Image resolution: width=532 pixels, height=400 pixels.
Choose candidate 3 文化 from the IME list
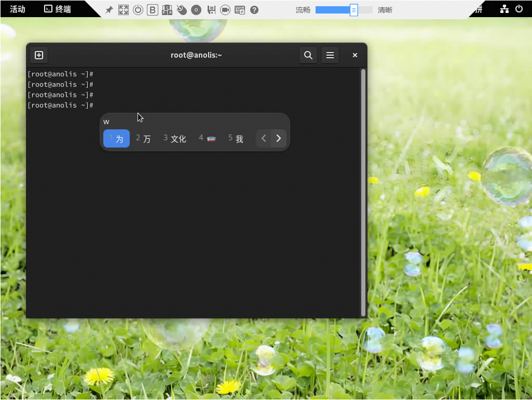tap(175, 139)
